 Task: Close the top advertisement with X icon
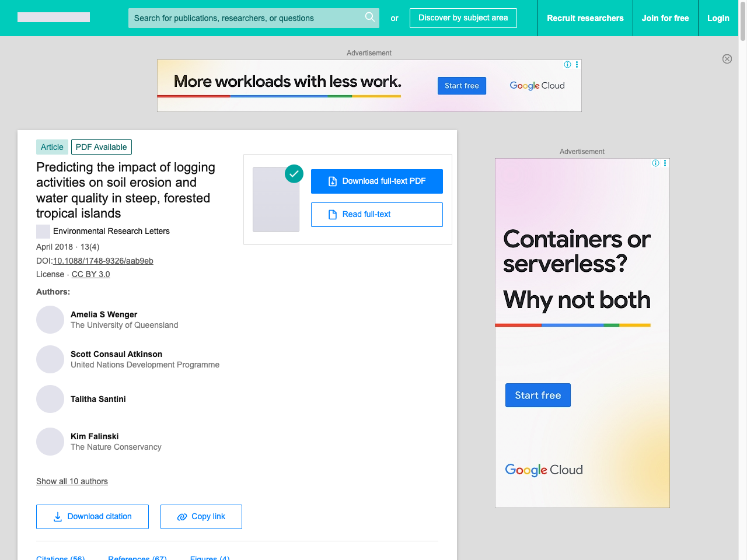pos(727,59)
